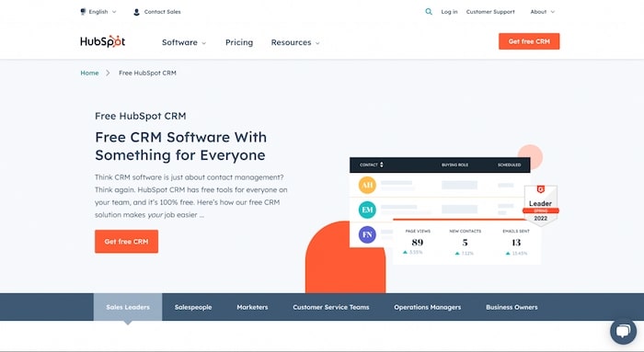Click the breadcrumb chevron after Home
Screen dimensions: 644x352
coord(108,73)
